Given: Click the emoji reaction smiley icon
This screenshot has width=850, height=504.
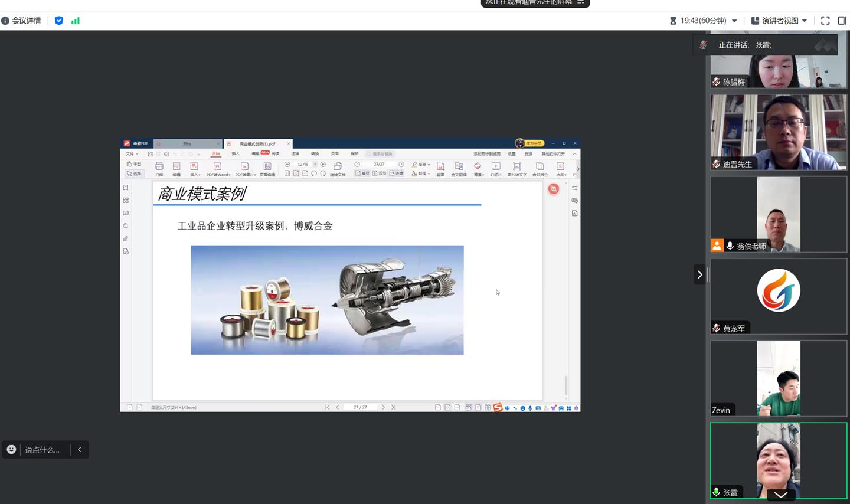Looking at the screenshot, I should 11,450.
